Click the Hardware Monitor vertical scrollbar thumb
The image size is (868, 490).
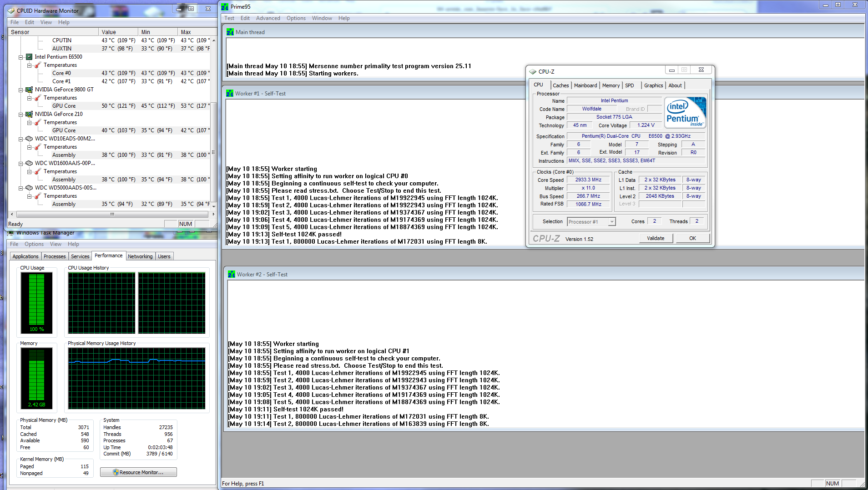(x=213, y=152)
